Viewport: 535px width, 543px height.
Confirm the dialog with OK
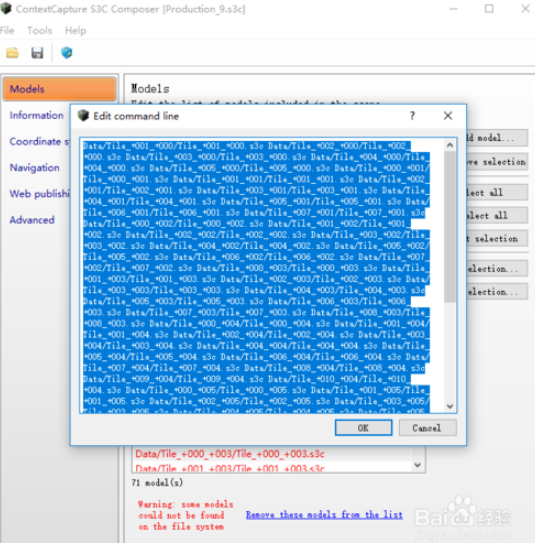(363, 428)
